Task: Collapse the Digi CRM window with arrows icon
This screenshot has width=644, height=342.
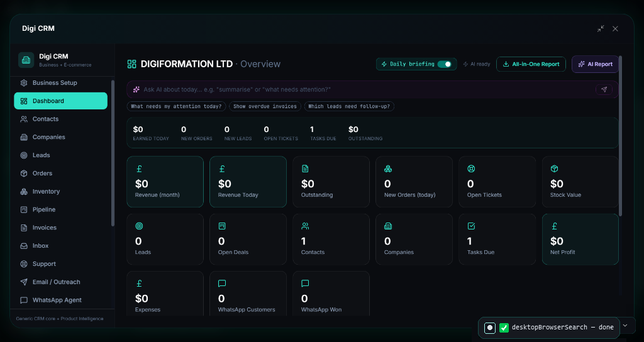Action: (x=601, y=29)
